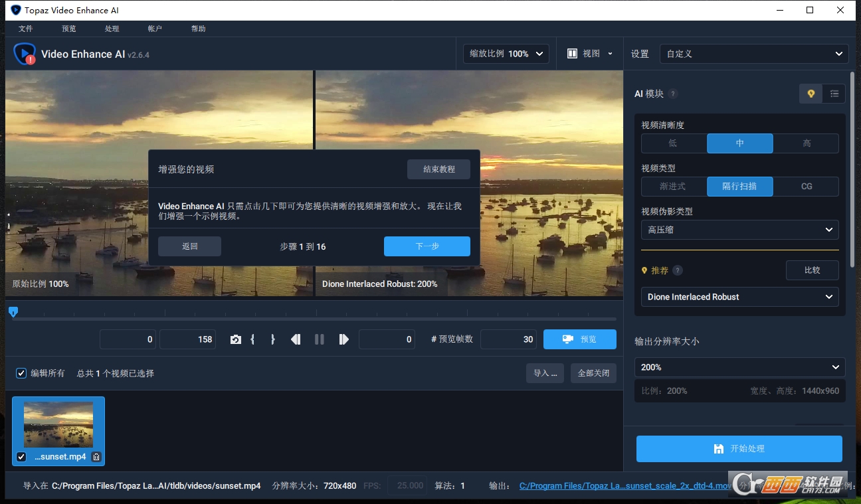
Task: Switch to model list view icon
Action: [834, 94]
